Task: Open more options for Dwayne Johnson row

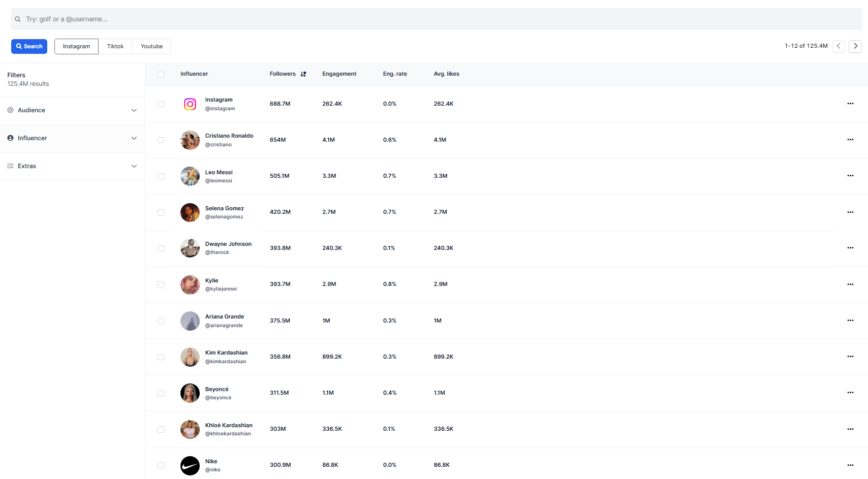Action: (x=850, y=248)
